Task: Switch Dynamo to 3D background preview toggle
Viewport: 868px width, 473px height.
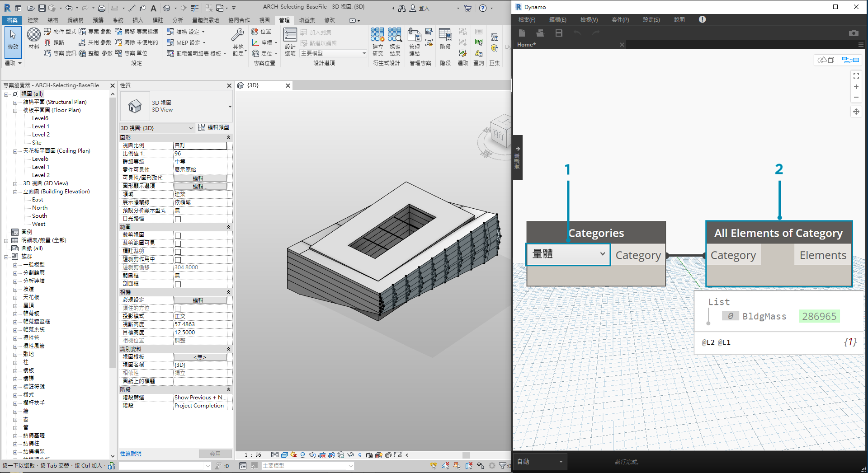Action: (826, 60)
